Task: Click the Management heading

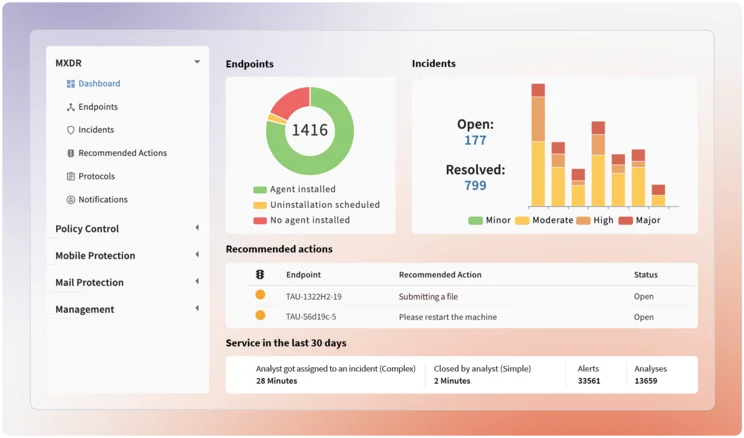Action: point(84,309)
